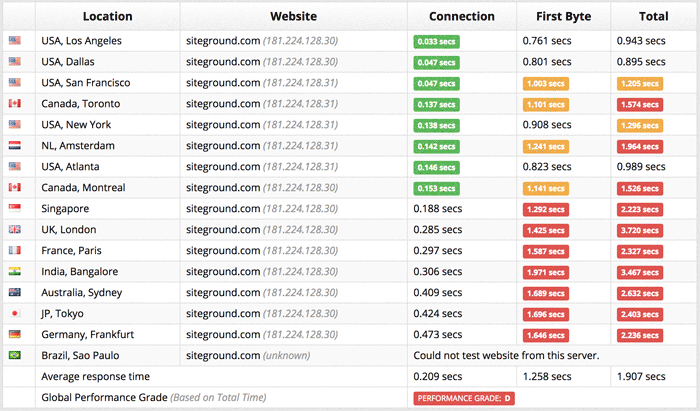Click the red 2.632 secs total badge

(640, 294)
